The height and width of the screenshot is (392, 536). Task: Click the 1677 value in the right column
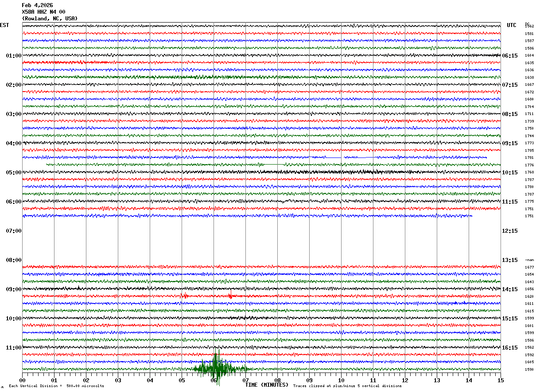point(529,267)
